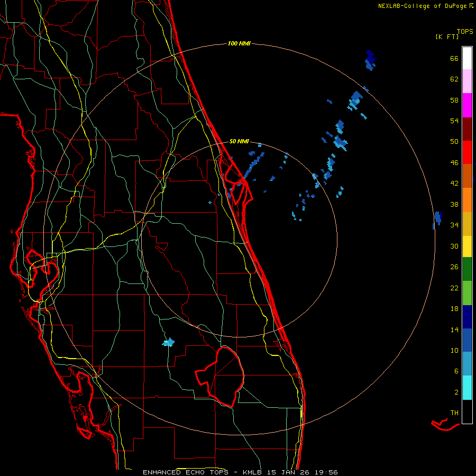476x476 pixels.
Task: Click the NEXLAB-College of DuPage label
Action: click(425, 6)
